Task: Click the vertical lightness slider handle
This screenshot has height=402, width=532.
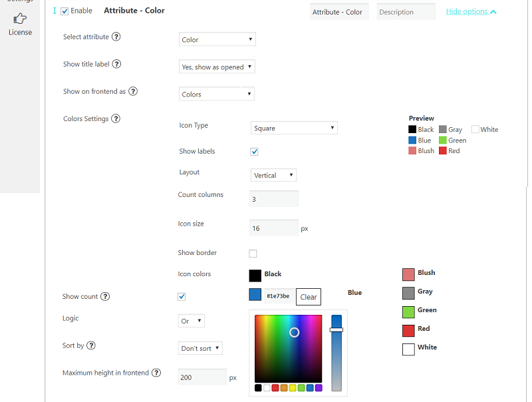Action: (336, 329)
